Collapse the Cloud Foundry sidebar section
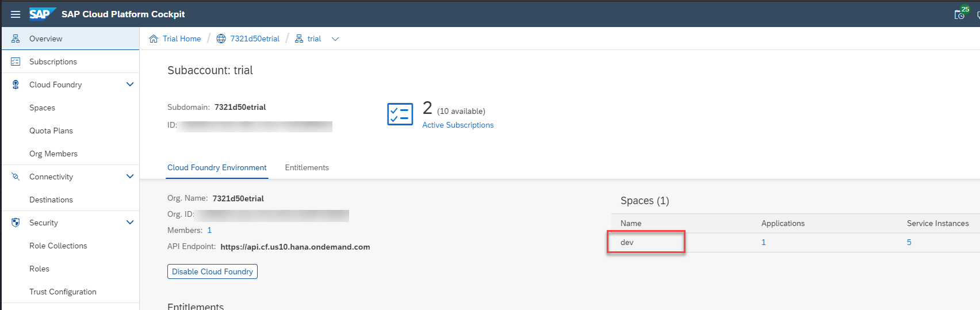The height and width of the screenshot is (310, 980). pyautogui.click(x=130, y=85)
